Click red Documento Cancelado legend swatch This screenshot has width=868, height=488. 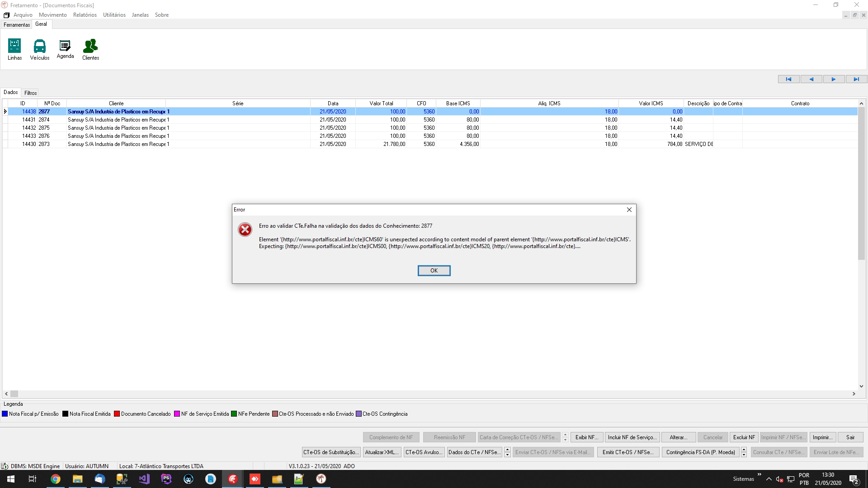[117, 414]
